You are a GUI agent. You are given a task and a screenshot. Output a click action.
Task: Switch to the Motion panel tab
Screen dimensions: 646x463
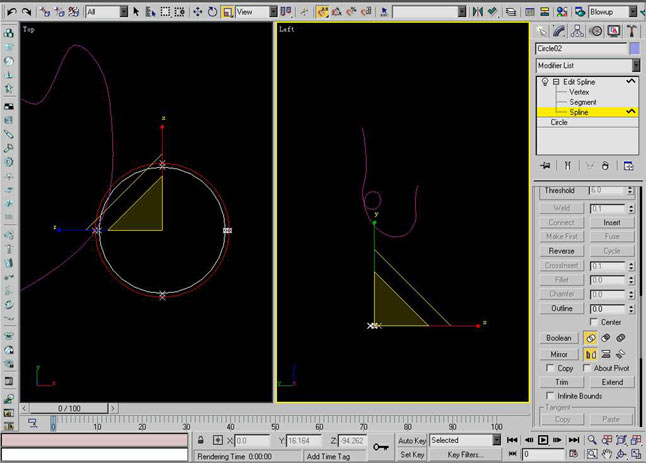(595, 31)
